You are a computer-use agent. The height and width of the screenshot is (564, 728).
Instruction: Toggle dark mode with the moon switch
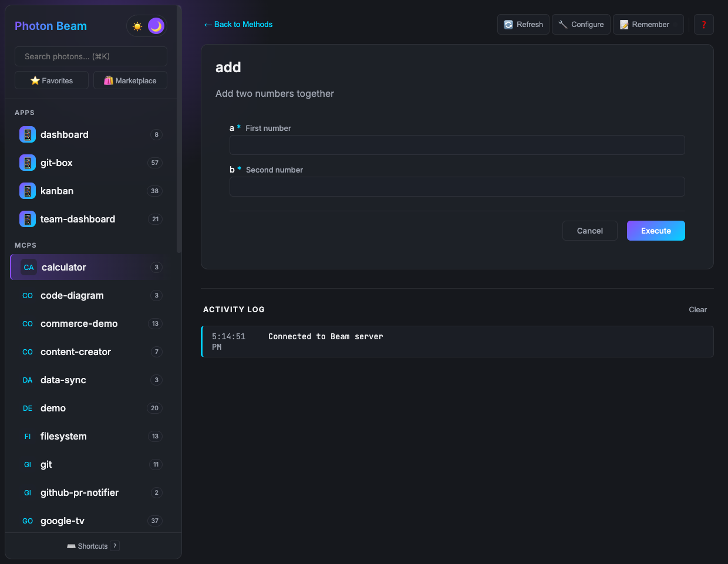155,26
